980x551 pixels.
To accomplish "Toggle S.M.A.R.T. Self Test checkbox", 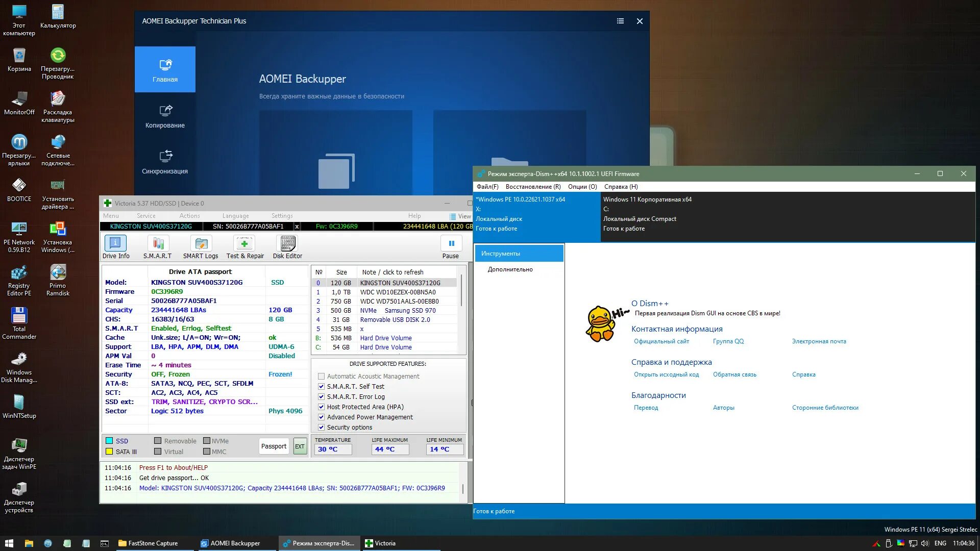I will coord(321,386).
